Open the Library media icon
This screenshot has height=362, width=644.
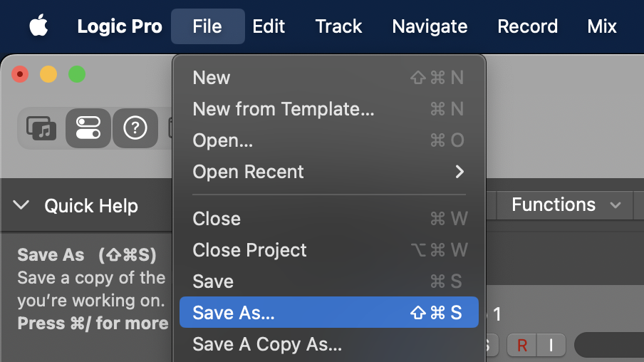pyautogui.click(x=41, y=128)
